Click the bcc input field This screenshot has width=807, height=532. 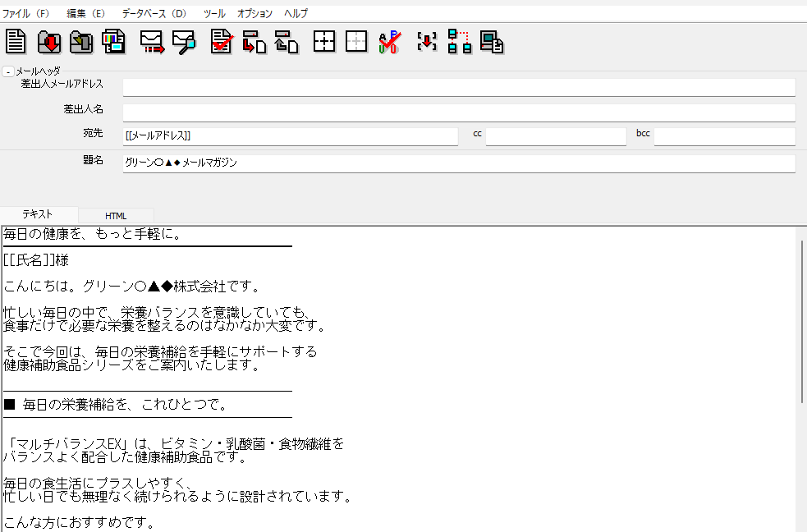(725, 136)
